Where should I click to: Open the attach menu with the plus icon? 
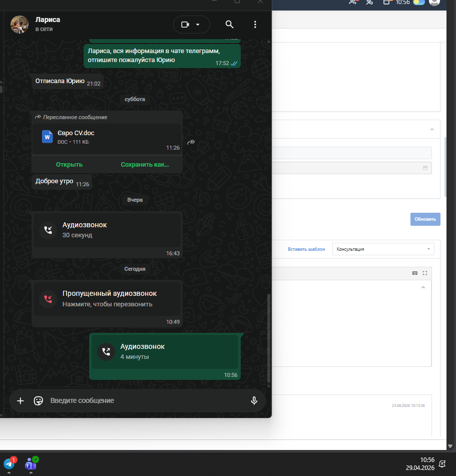click(x=21, y=401)
